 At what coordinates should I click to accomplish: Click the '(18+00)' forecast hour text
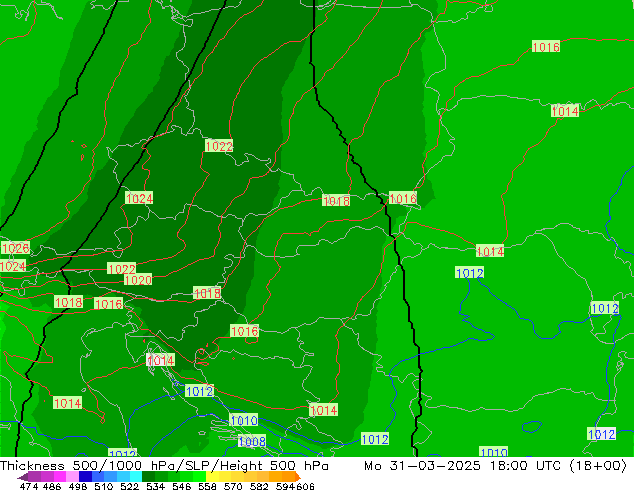coord(598,466)
